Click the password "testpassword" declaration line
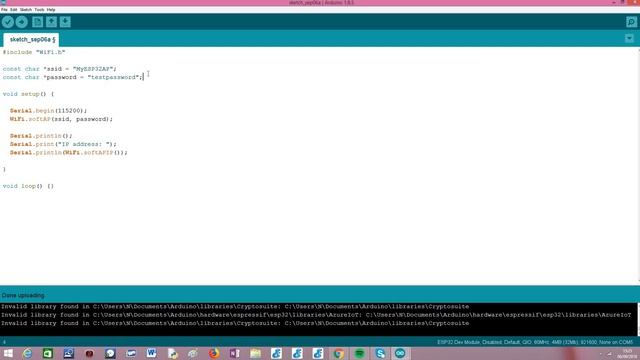The width and height of the screenshot is (640, 360). [73, 77]
